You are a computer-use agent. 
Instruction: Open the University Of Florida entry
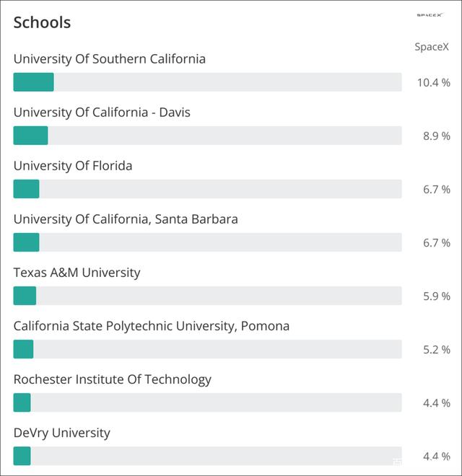(x=73, y=166)
